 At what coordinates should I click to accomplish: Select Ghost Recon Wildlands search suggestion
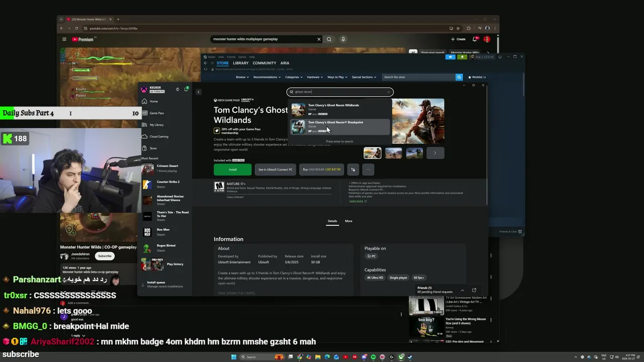tap(340, 110)
